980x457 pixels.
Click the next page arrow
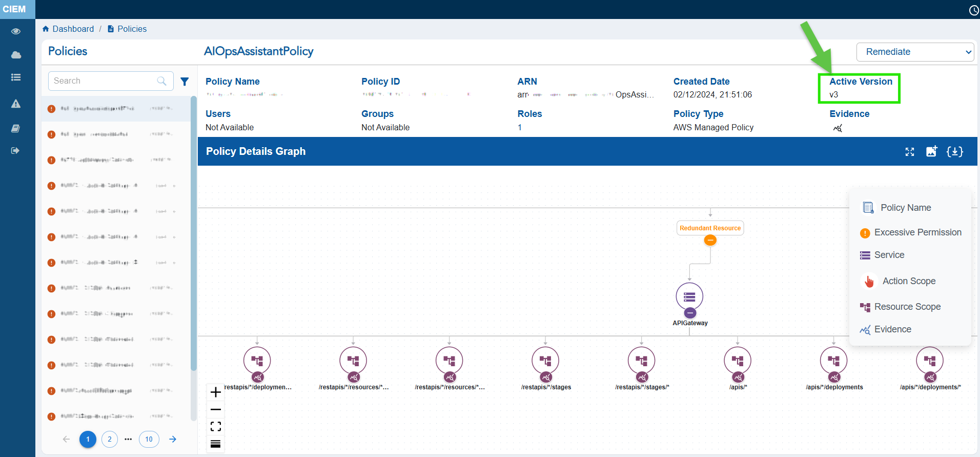pyautogui.click(x=173, y=439)
